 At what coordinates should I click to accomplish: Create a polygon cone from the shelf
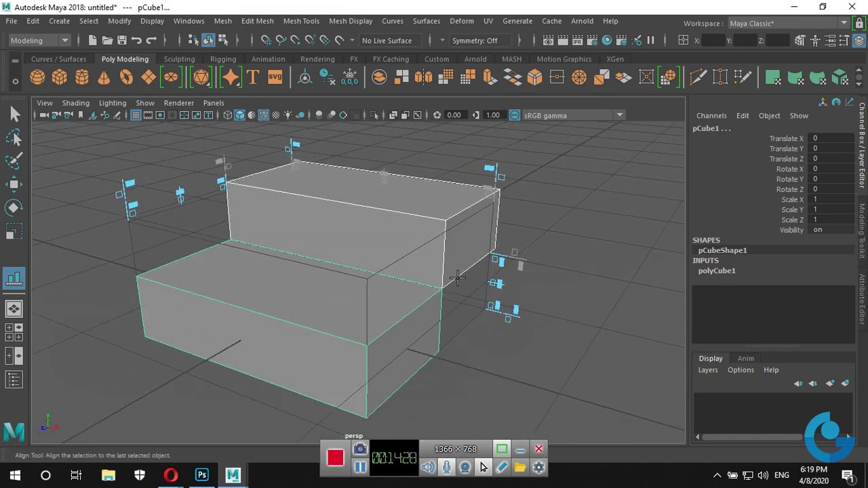104,77
